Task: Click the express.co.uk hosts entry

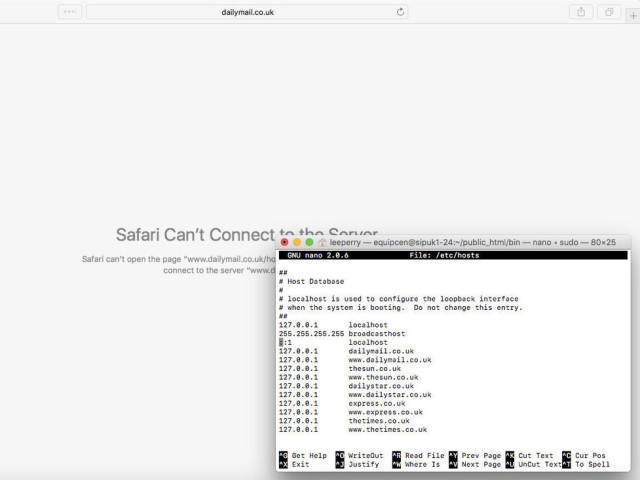Action: (x=377, y=403)
